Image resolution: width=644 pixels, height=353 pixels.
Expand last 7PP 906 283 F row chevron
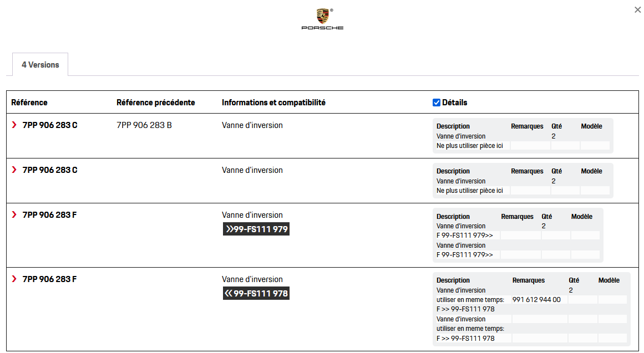coord(14,279)
